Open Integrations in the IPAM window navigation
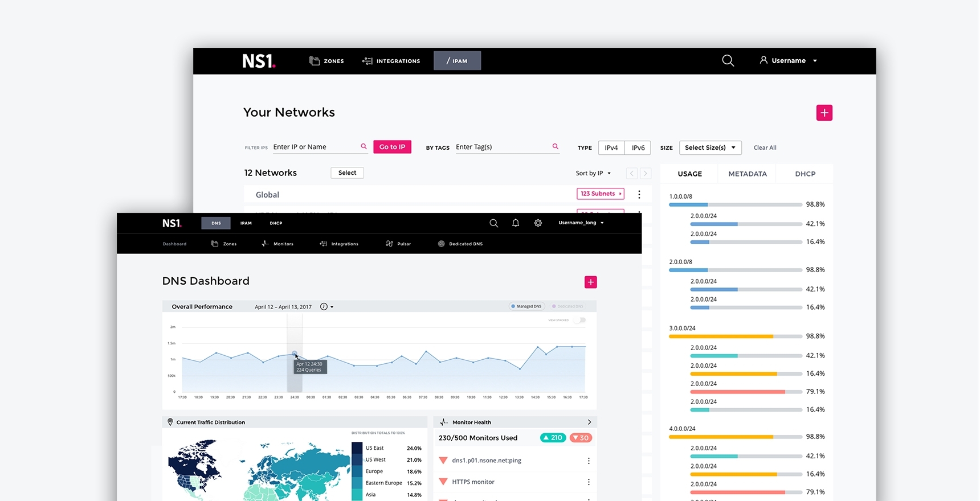The height and width of the screenshot is (501, 980). 391,61
